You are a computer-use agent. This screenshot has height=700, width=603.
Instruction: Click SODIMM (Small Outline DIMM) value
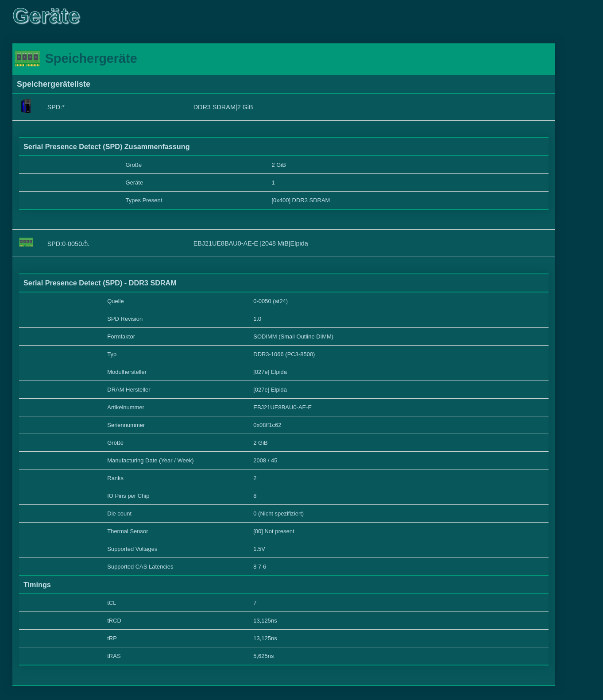tap(294, 337)
